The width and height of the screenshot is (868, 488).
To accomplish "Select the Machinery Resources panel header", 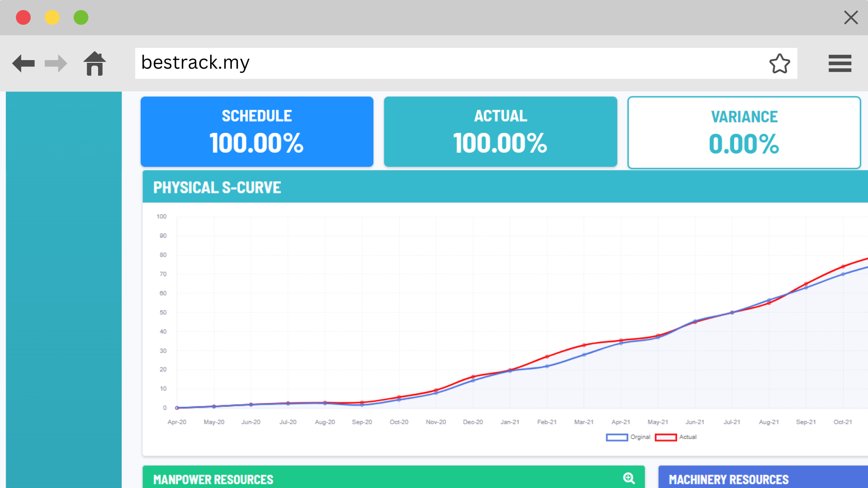I will point(728,479).
